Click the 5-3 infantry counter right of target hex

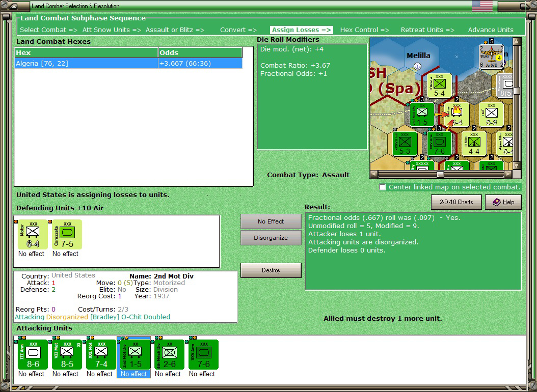[492, 115]
